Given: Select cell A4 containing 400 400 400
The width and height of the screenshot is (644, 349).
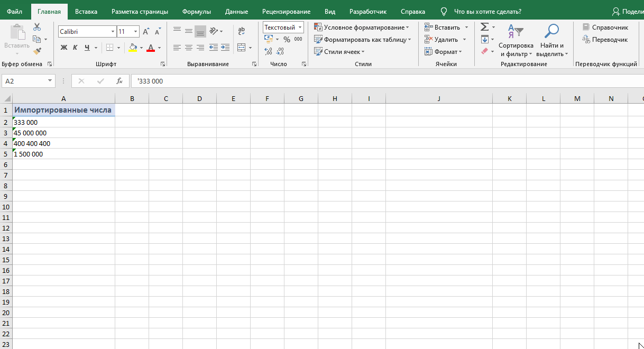Looking at the screenshot, I should tap(63, 143).
